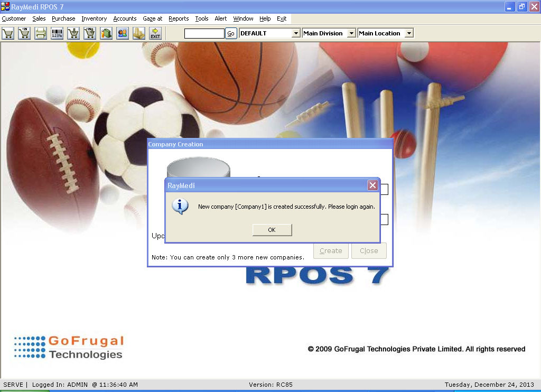This screenshot has width=541, height=392.
Task: Restore down the RayMedi RPOS 7 window
Action: [x=522, y=6]
